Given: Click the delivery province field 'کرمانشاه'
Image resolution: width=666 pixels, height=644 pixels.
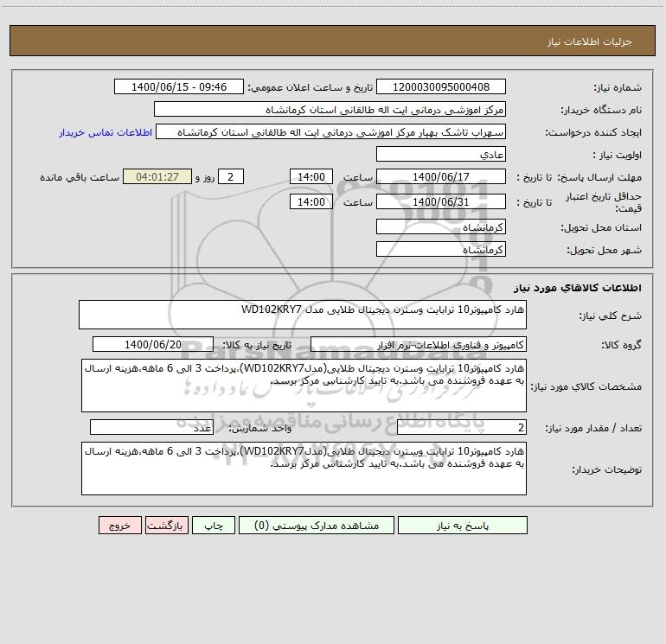Looking at the screenshot, I should tap(441, 226).
